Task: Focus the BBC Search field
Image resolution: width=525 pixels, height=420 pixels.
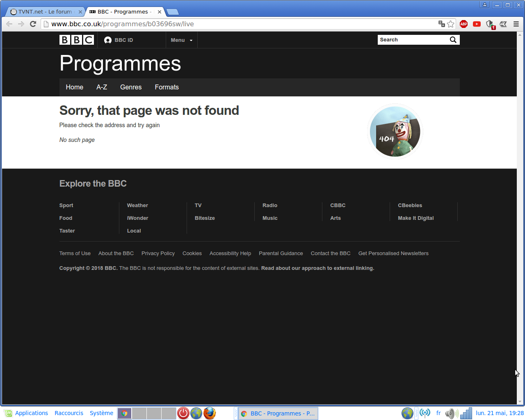Action: (413, 40)
